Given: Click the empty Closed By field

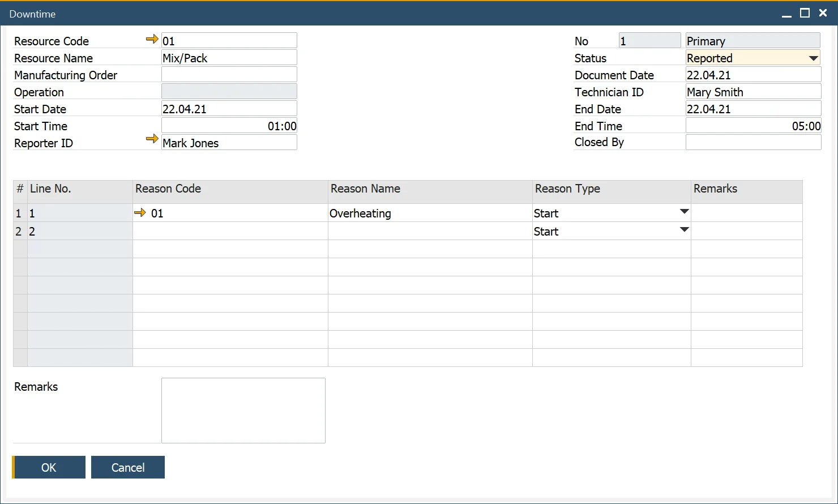Looking at the screenshot, I should click(x=753, y=142).
